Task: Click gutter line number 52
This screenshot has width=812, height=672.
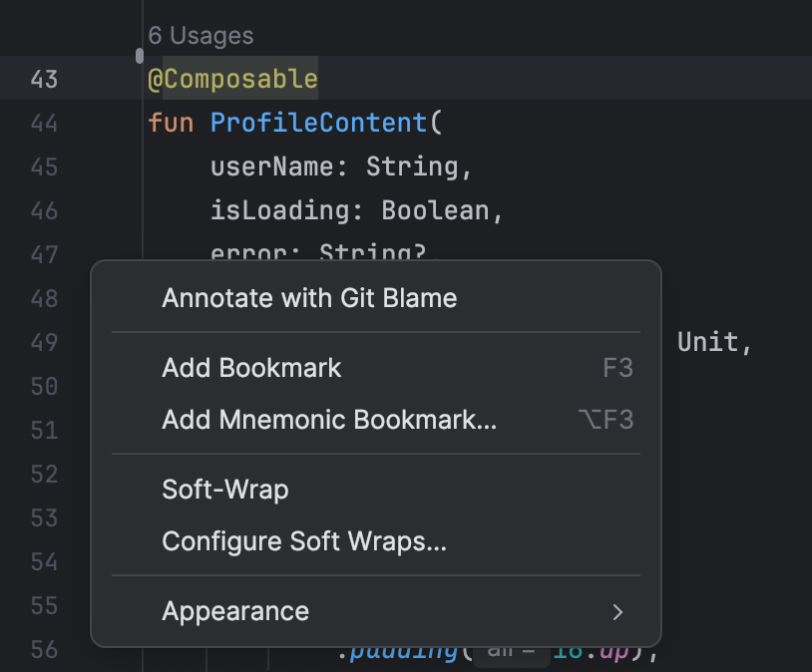Action: [44, 475]
